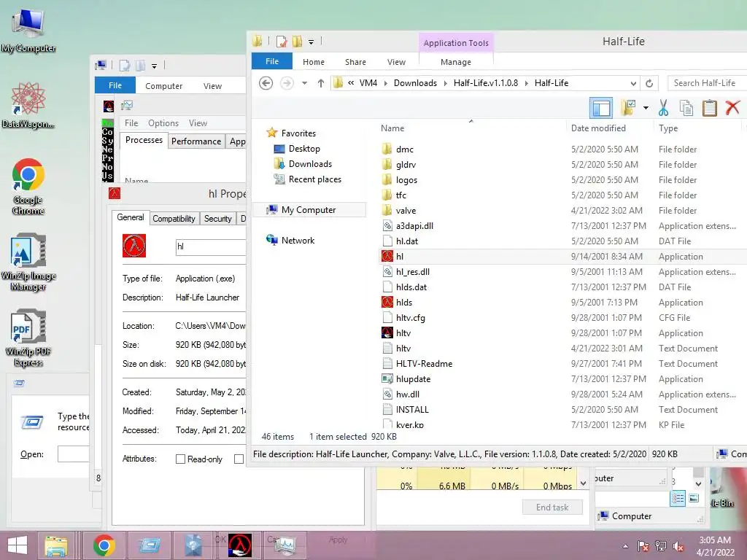Select Recent places under Favorites
This screenshot has width=747, height=560.
click(315, 179)
